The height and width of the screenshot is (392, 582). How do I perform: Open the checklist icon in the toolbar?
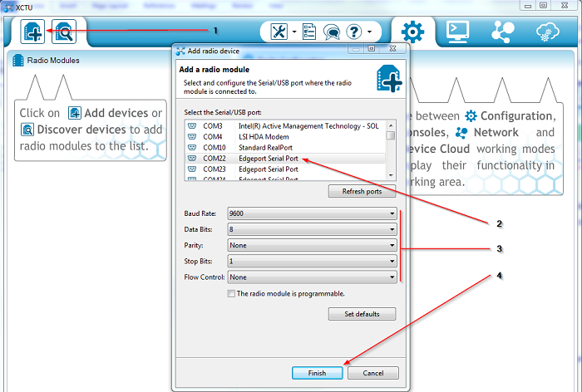[x=309, y=32]
